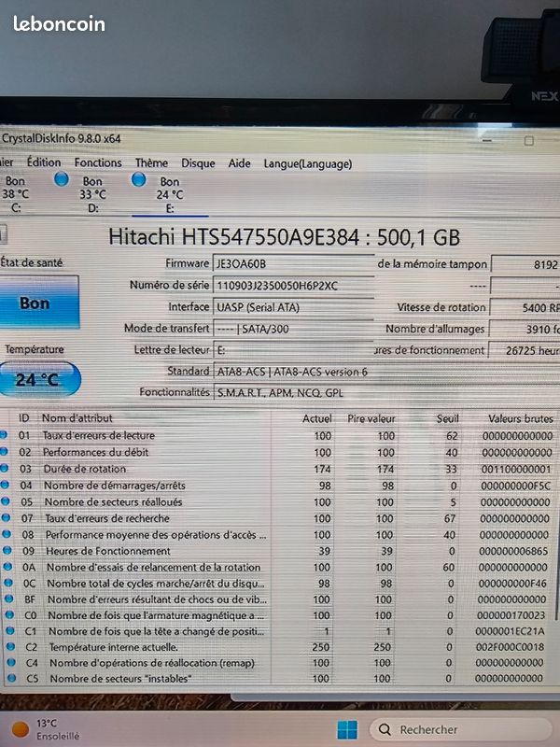Click raw value 000000006865
The image size is (560, 747).
pyautogui.click(x=513, y=551)
